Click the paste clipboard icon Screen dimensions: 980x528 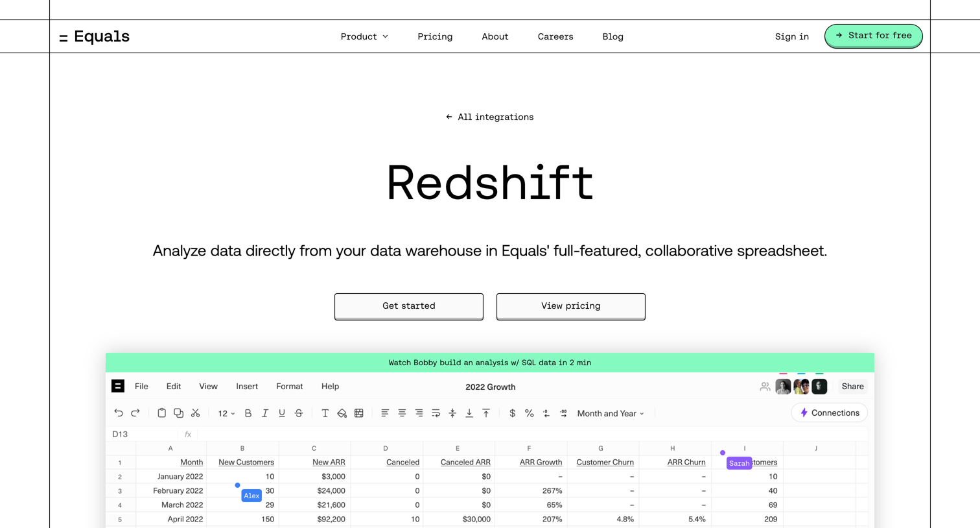(x=161, y=413)
